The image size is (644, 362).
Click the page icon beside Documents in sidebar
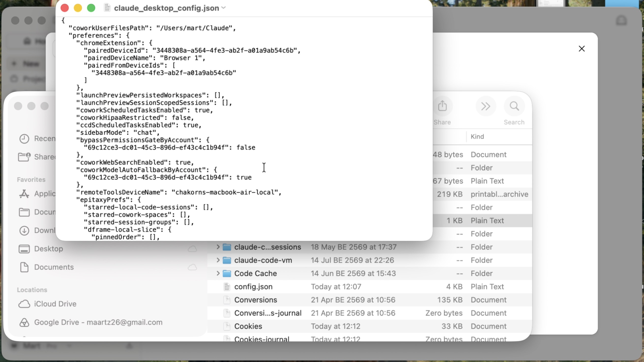24,267
